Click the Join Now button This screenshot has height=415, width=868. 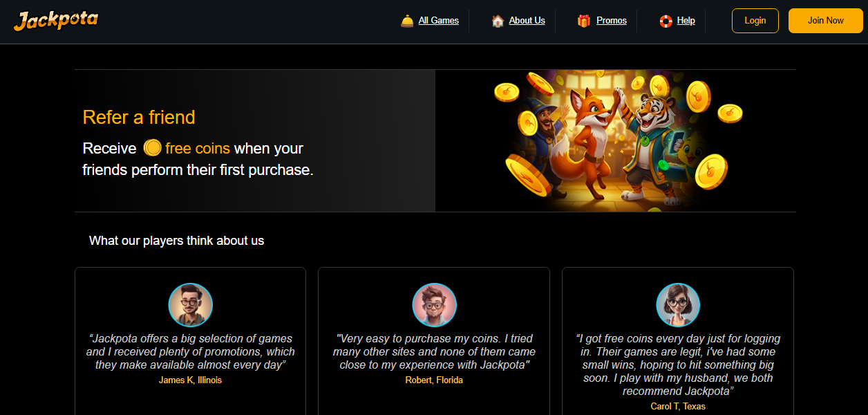tap(826, 21)
